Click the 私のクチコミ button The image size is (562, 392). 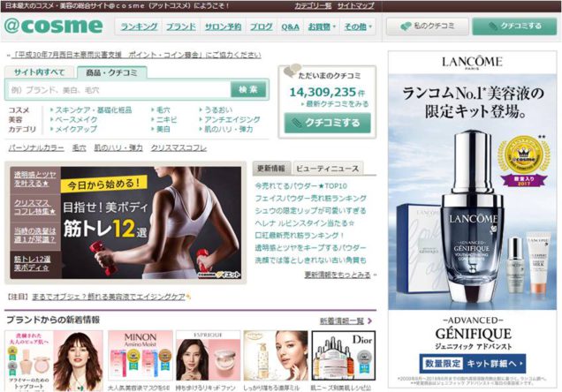pos(427,26)
